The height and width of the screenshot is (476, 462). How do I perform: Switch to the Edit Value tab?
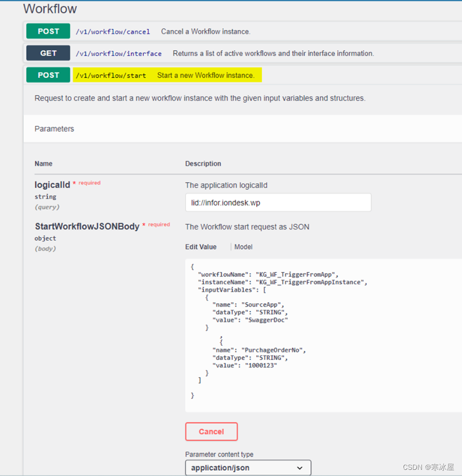201,247
